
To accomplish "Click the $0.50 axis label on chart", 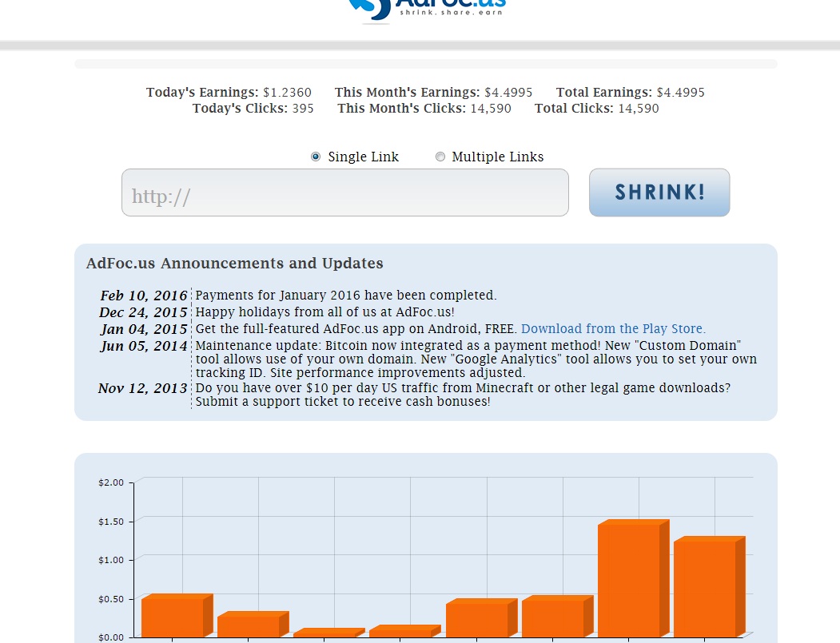I will [111, 599].
